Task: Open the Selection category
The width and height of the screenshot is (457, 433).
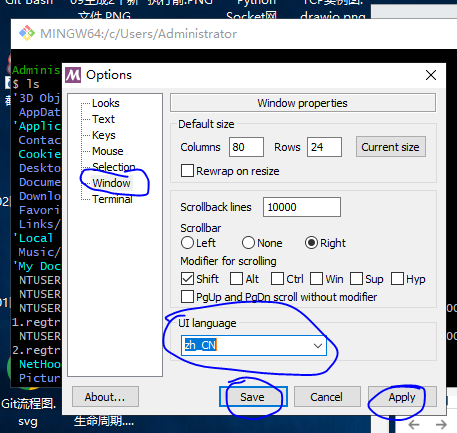Action: coord(114,167)
